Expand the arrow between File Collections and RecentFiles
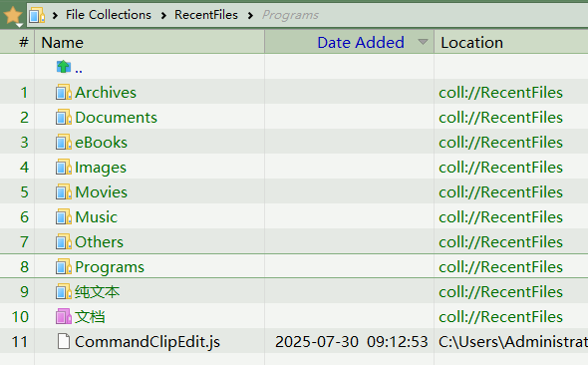 pos(163,15)
